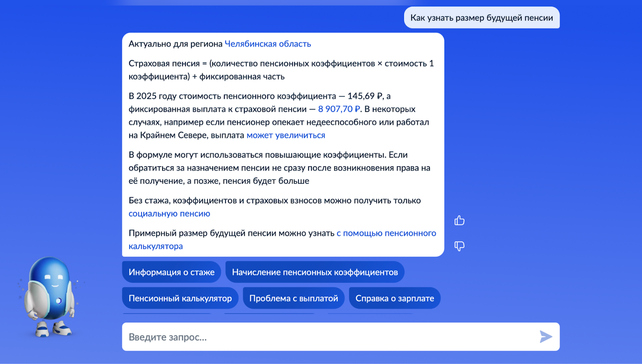Select the "Информация о стаже" suggestion
This screenshot has height=364, width=642.
coord(171,272)
